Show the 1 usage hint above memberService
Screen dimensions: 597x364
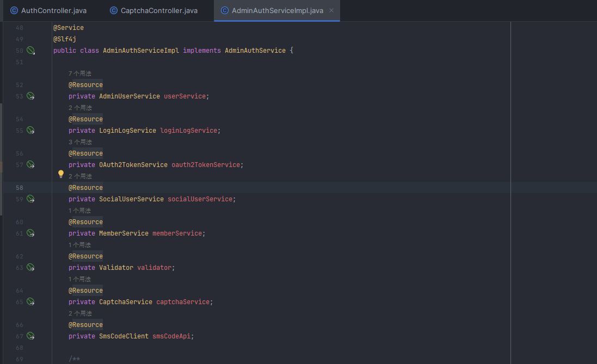79,211
